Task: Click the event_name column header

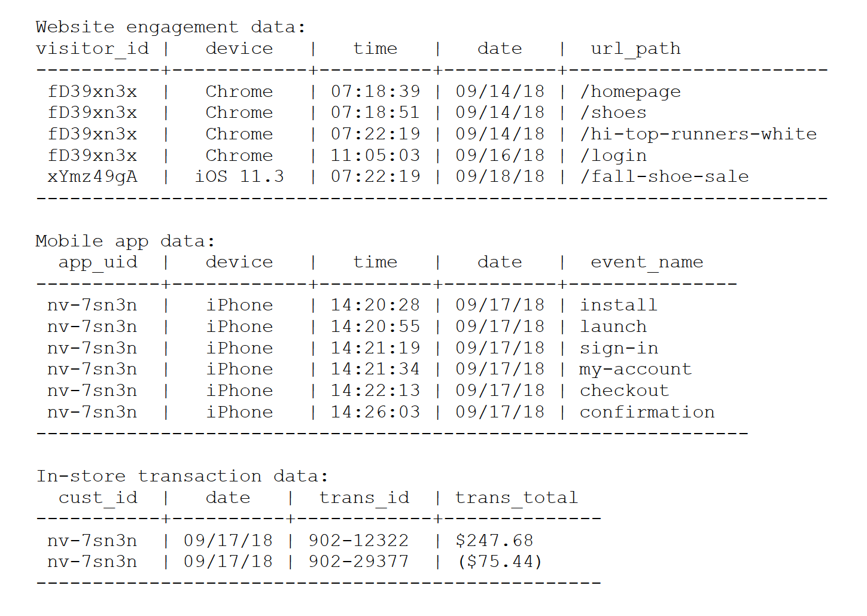Action: click(x=647, y=262)
